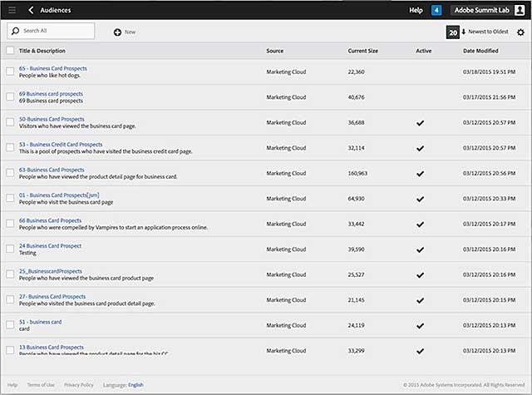Click the 160,963 current size value
The width and height of the screenshot is (532, 395).
[x=357, y=174]
